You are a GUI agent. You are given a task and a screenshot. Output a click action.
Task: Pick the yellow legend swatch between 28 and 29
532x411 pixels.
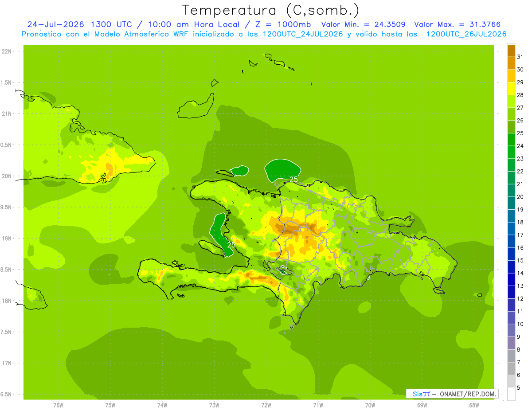click(511, 89)
